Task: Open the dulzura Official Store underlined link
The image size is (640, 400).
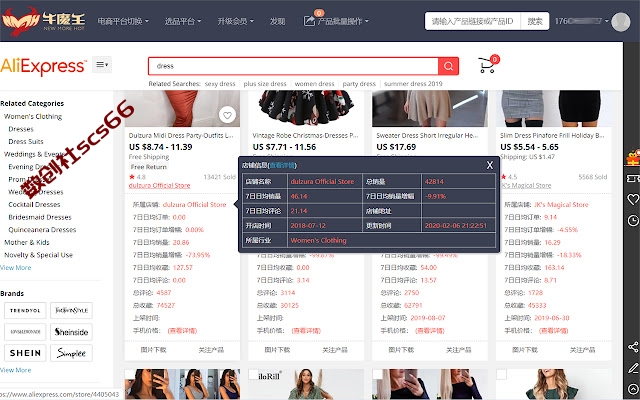Action: [159, 185]
